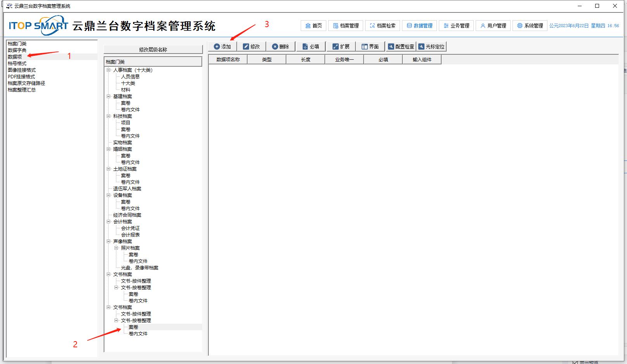This screenshot has width=627, height=364.
Task: Click the 删除 (Delete) toolbar icon
Action: pos(275,47)
